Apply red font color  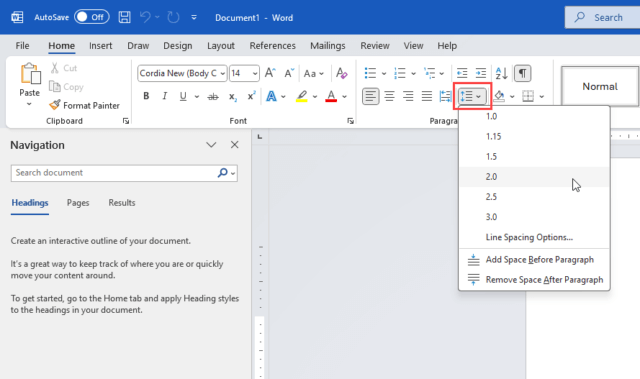pyautogui.click(x=331, y=96)
